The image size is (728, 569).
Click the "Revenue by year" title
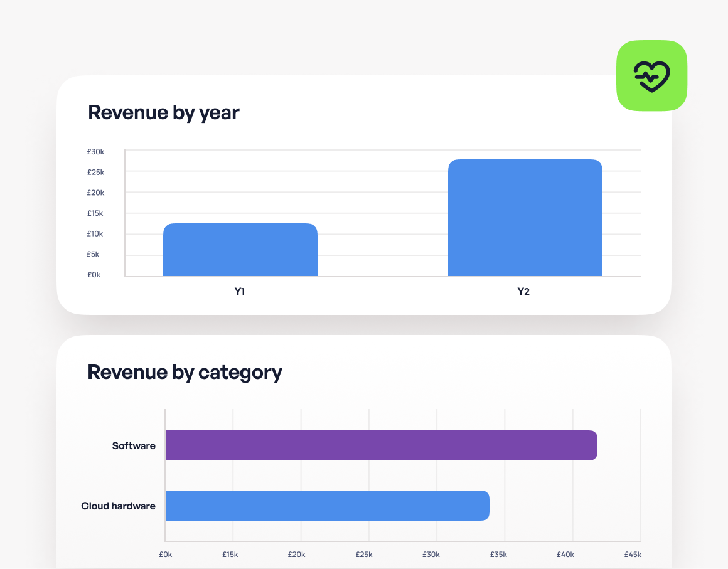click(164, 113)
